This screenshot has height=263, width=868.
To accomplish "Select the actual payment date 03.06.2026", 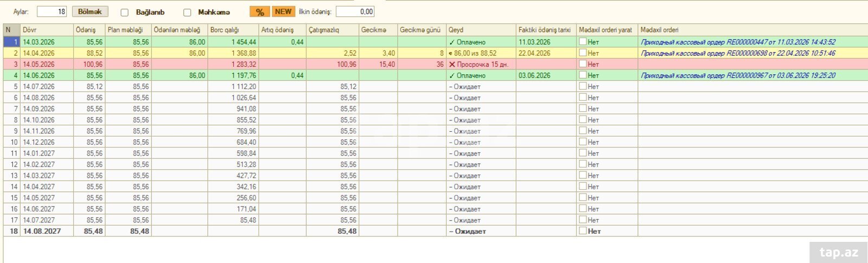I will pos(546,75).
